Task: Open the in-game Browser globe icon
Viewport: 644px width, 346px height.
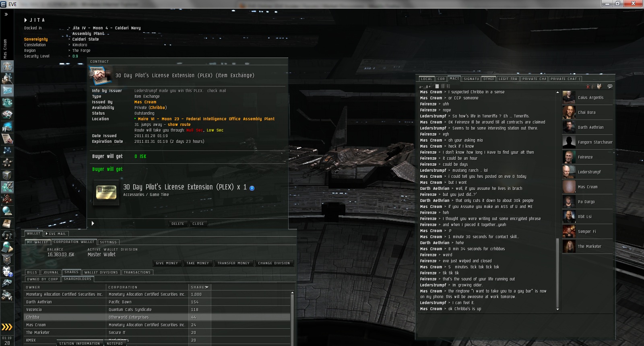Action: (x=7, y=211)
